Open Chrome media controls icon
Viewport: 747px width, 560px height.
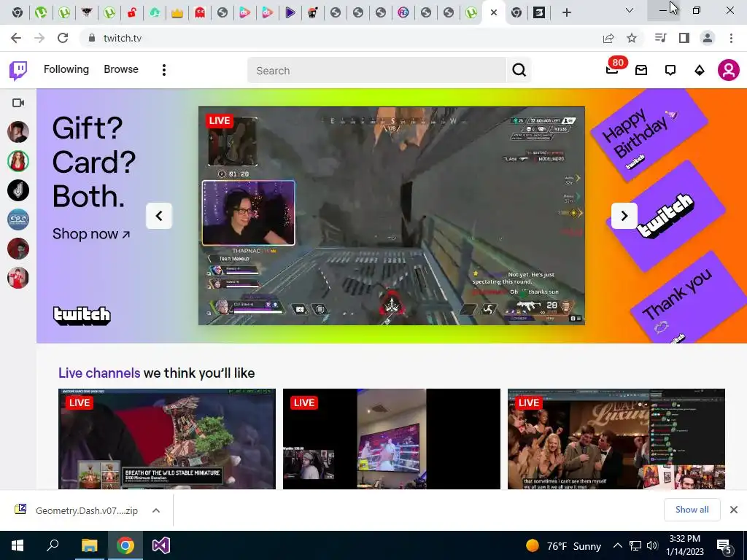coord(660,38)
